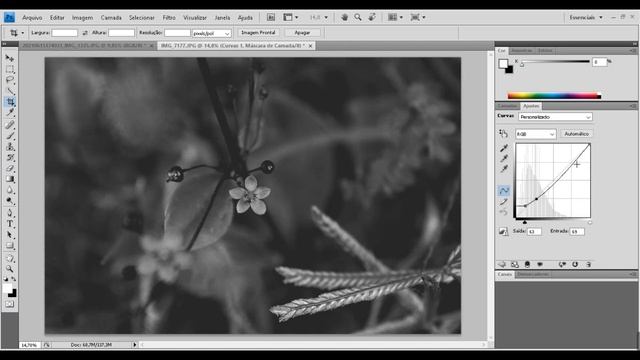The image size is (640, 360).
Task: Select the Move tool
Action: point(9,58)
